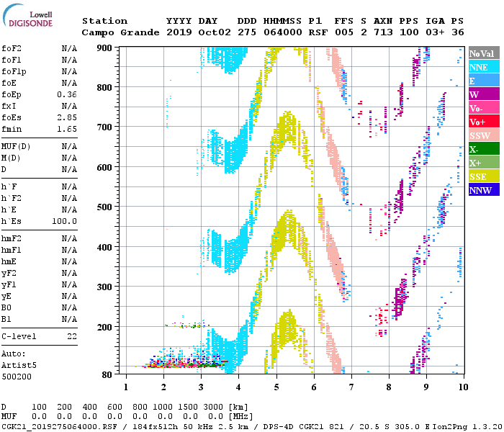Click the CGK21_2019275064000.RSF filename

coord(59,427)
